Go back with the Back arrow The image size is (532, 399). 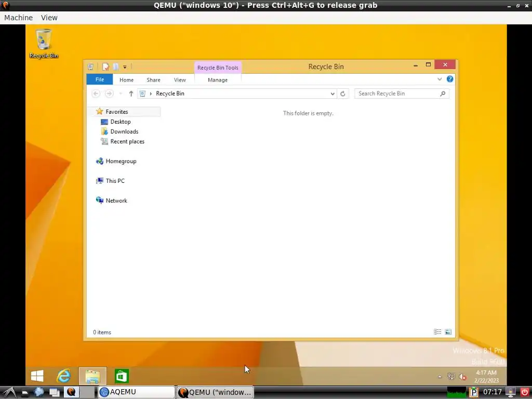pyautogui.click(x=96, y=94)
